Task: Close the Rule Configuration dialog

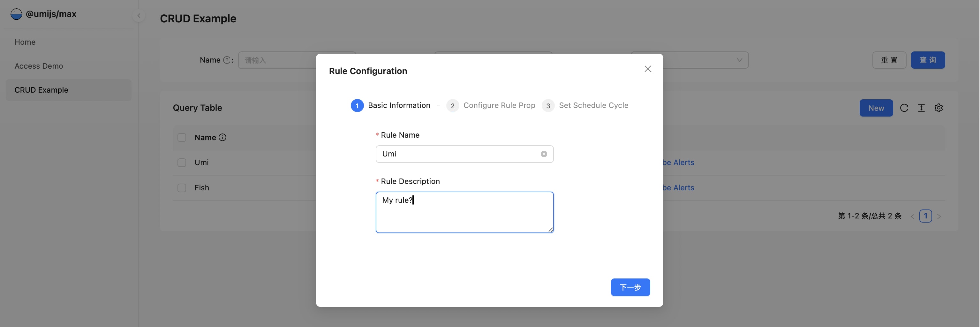Action: (647, 69)
